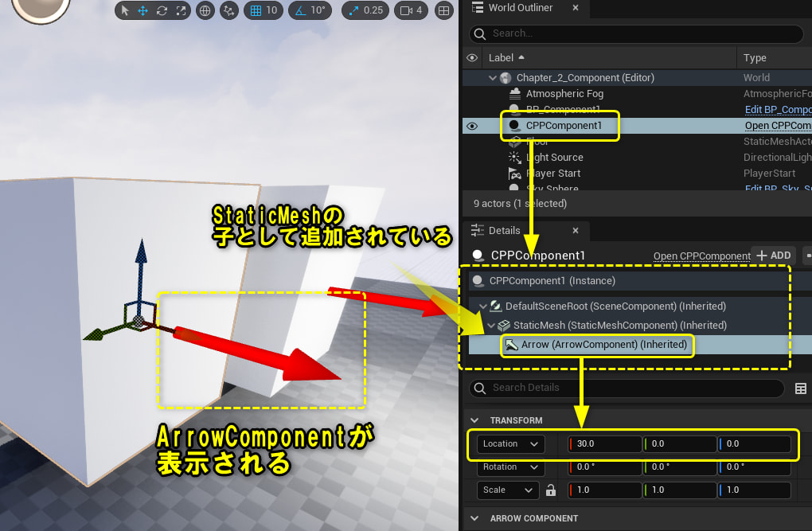
Task: Toggle the Scale lock padlock in Transform
Action: 550,490
